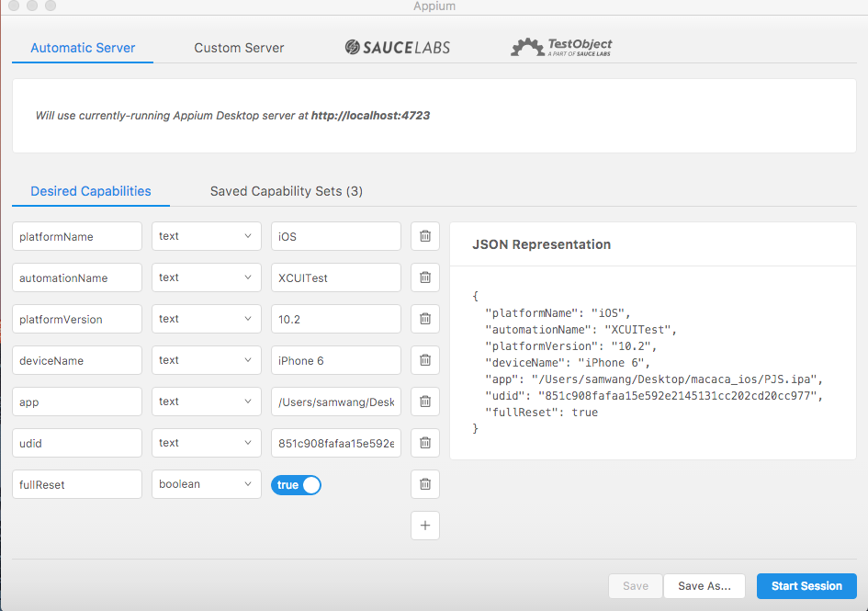Viewport: 868px width, 611px height.
Task: Edit the fullReset capability name field
Action: coord(77,484)
